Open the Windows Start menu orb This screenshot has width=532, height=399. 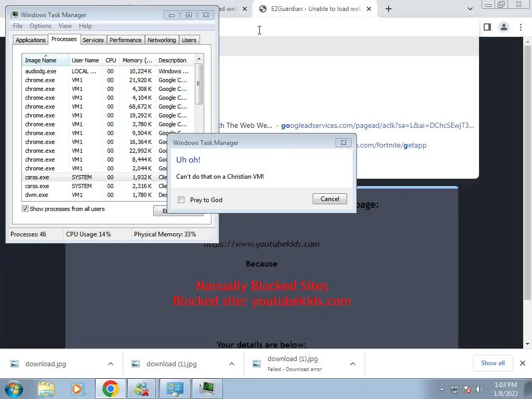14,389
